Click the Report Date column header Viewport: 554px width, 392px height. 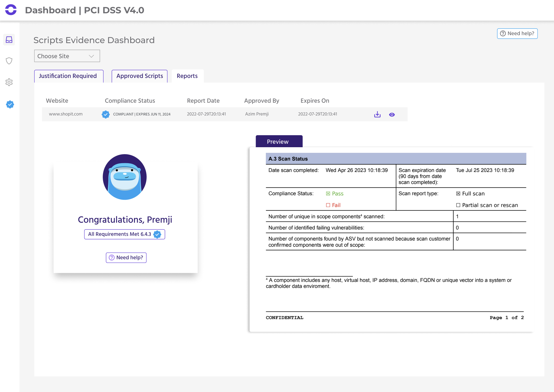click(x=203, y=101)
